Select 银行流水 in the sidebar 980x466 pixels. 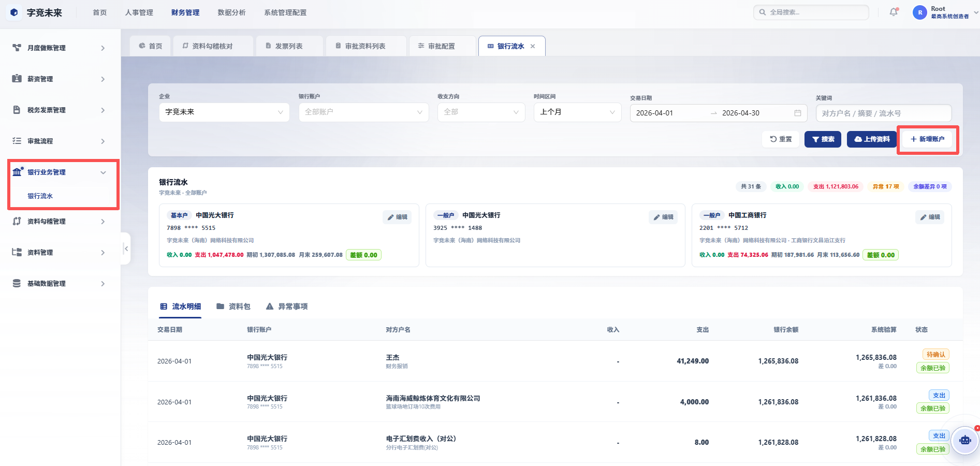click(40, 196)
